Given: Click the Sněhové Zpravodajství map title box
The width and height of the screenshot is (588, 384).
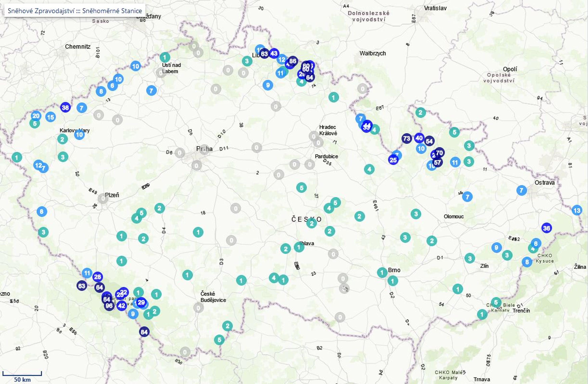Looking at the screenshot, I should (x=75, y=11).
